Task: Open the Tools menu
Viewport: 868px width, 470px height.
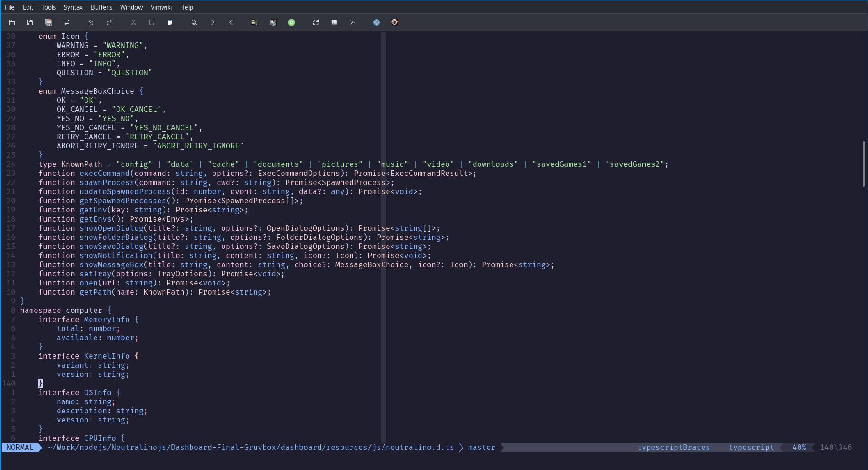Action: click(48, 7)
